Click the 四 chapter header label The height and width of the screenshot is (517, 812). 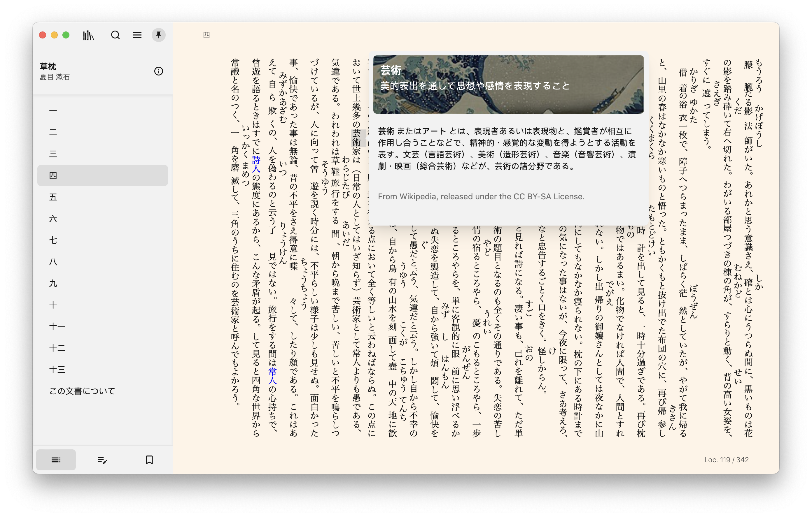click(x=206, y=35)
